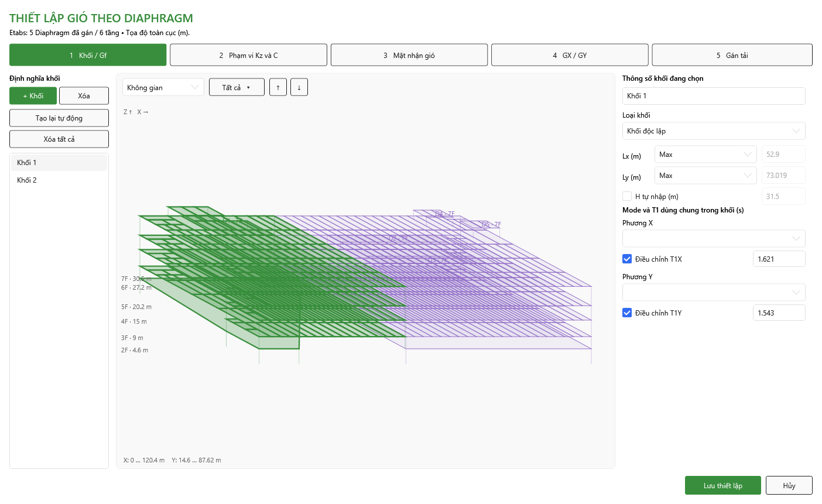
Task: Open the Lx (m) Max dropdown
Action: pyautogui.click(x=705, y=154)
